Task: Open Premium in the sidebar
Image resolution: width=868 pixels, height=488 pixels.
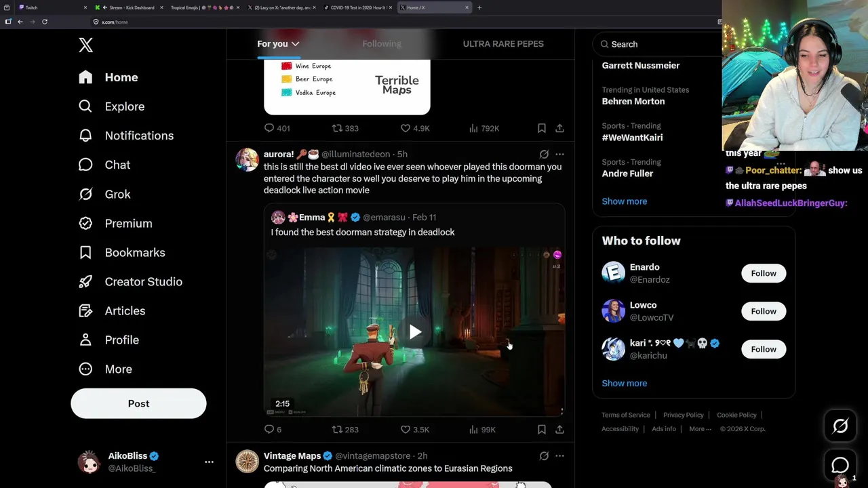Action: tap(115, 223)
